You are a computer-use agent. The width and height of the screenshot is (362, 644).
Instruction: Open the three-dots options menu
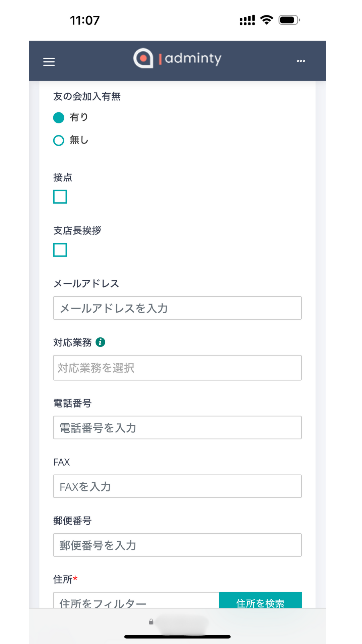[x=301, y=61]
